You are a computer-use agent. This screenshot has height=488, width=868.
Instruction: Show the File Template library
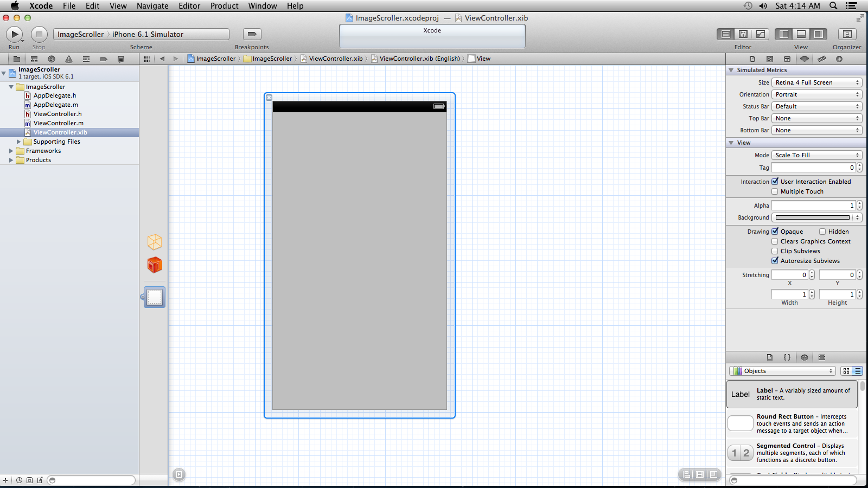pyautogui.click(x=770, y=357)
